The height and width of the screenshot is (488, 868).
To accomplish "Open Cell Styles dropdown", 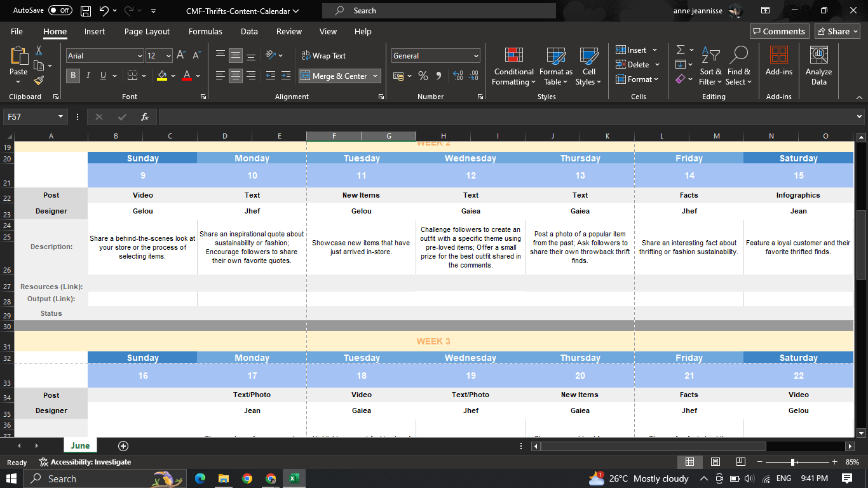I will (x=589, y=66).
